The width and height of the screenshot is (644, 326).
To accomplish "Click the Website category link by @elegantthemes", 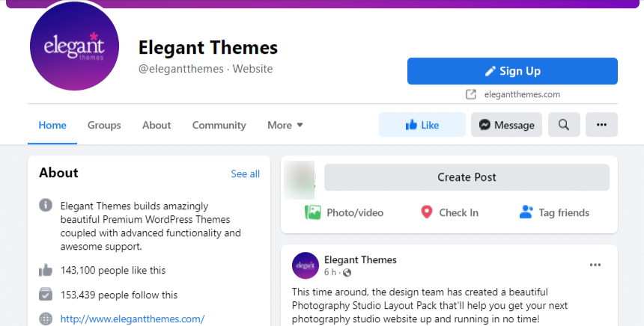I will [252, 69].
